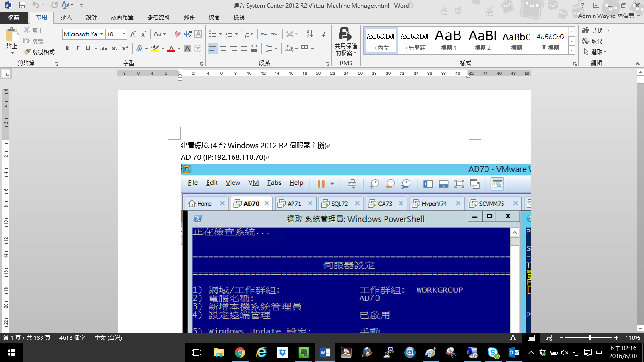Switch to print layout view in status bar

click(531, 338)
